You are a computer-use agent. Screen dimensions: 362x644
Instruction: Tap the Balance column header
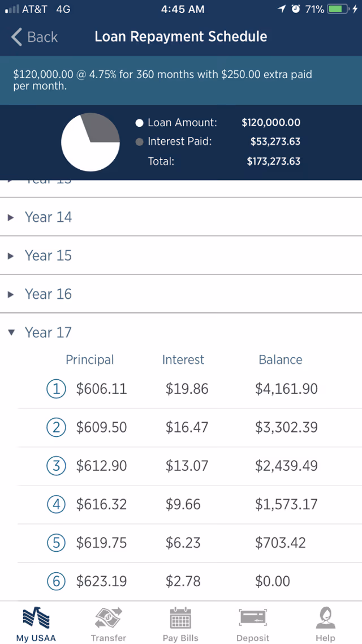tap(281, 360)
